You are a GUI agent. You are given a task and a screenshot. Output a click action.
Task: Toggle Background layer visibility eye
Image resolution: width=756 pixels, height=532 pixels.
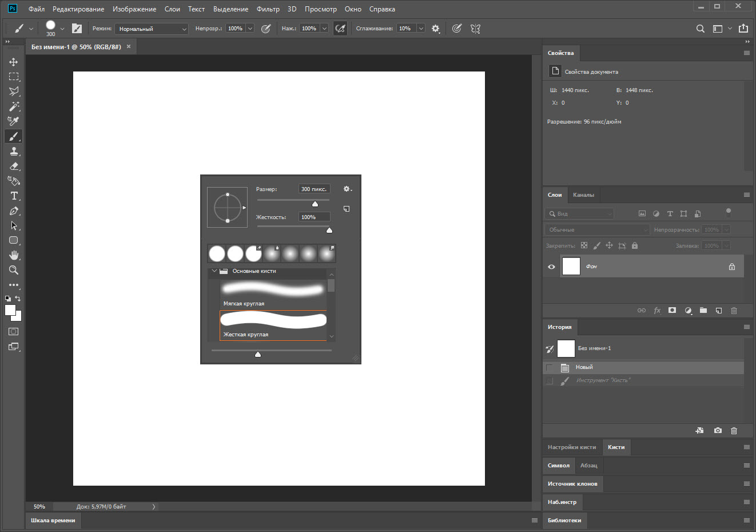pos(551,267)
